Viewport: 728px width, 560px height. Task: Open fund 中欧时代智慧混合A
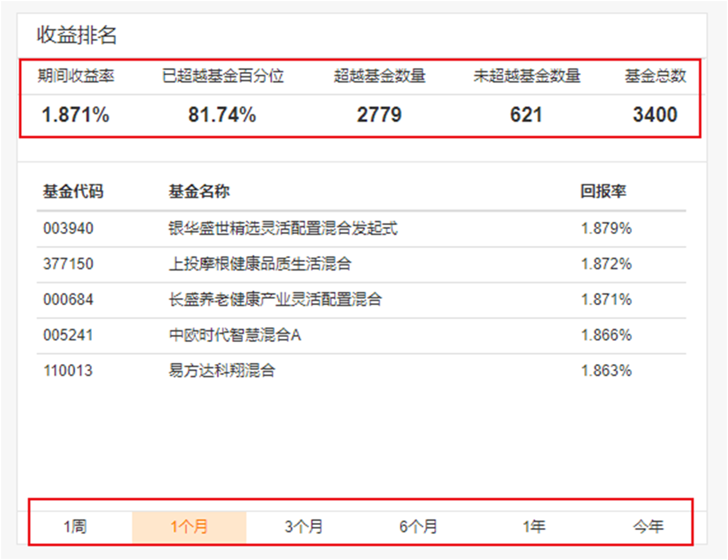point(235,336)
